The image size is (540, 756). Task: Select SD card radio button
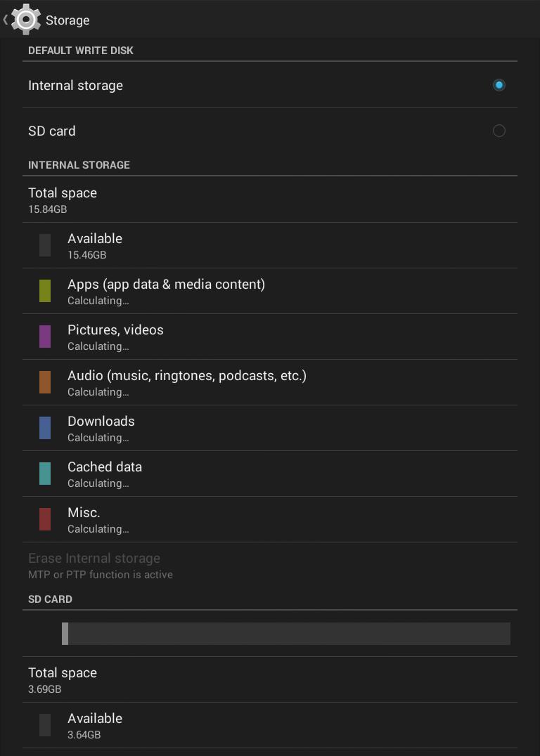[499, 131]
